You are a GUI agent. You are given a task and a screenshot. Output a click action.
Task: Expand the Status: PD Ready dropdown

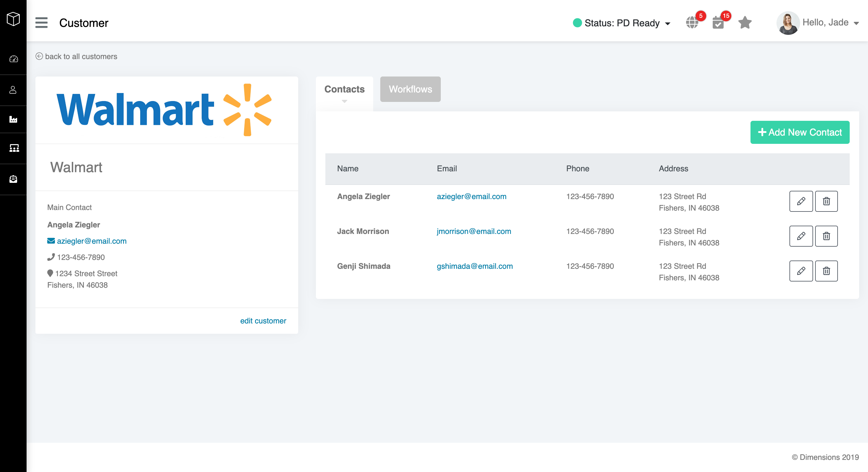(x=622, y=23)
